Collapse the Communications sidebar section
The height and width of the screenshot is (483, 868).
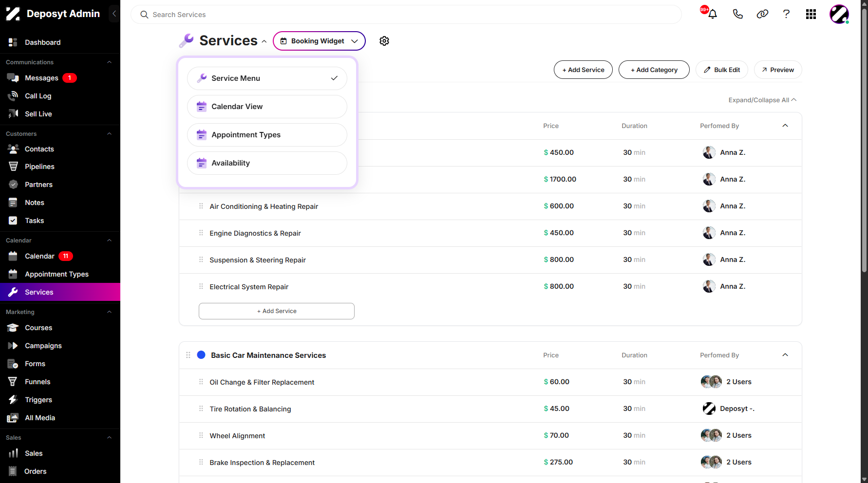109,62
